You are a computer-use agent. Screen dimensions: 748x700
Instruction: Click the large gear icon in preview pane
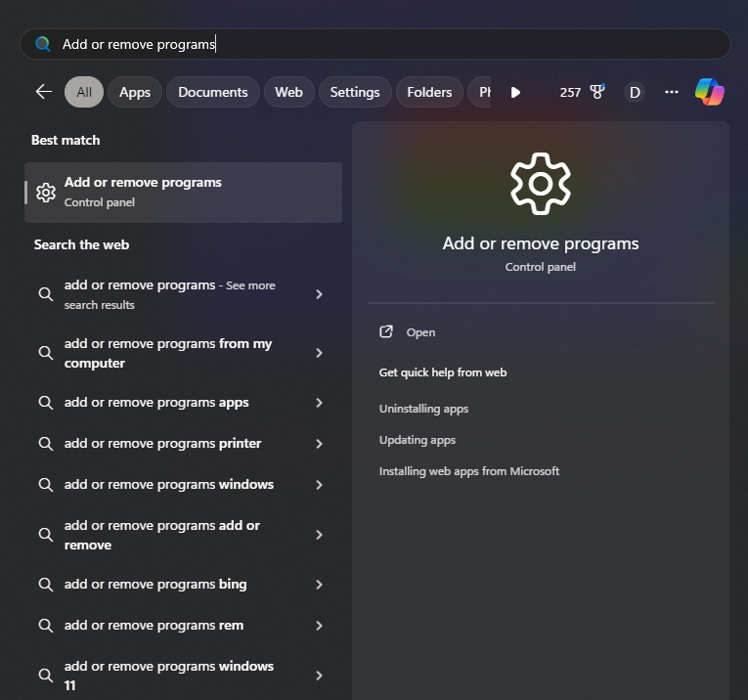click(541, 185)
